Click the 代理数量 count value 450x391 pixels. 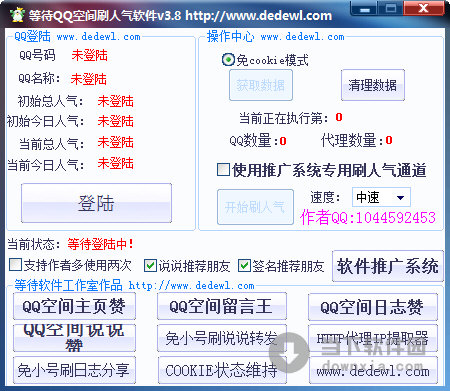(389, 140)
